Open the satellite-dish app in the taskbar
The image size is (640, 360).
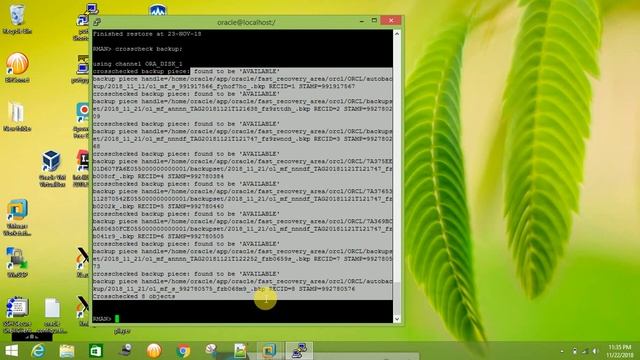coord(126,350)
